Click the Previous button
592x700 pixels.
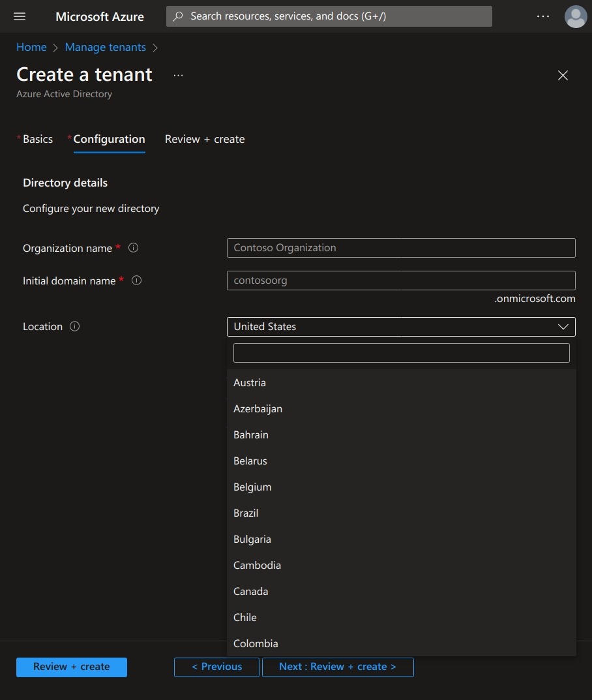coord(216,667)
